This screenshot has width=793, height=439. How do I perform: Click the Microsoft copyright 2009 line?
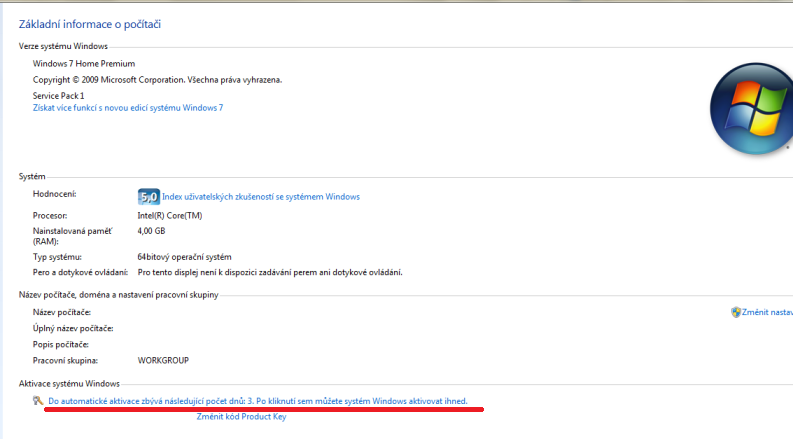pyautogui.click(x=157, y=79)
